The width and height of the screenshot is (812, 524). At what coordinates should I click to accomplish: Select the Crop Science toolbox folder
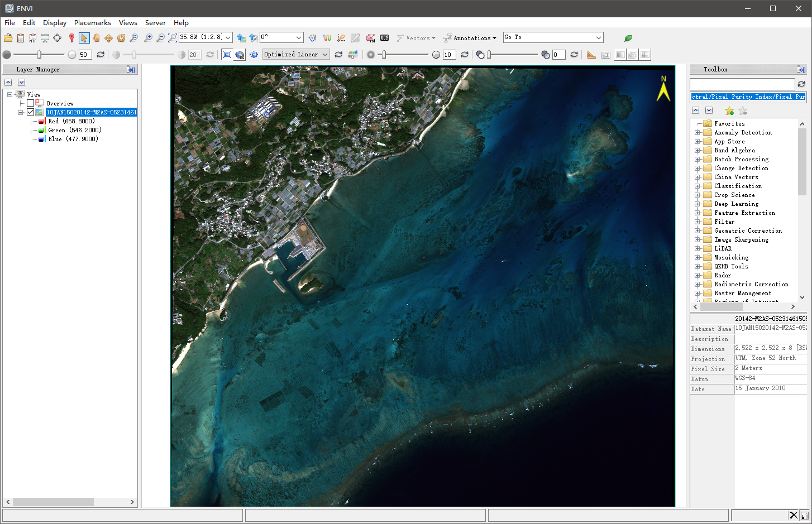(x=734, y=195)
